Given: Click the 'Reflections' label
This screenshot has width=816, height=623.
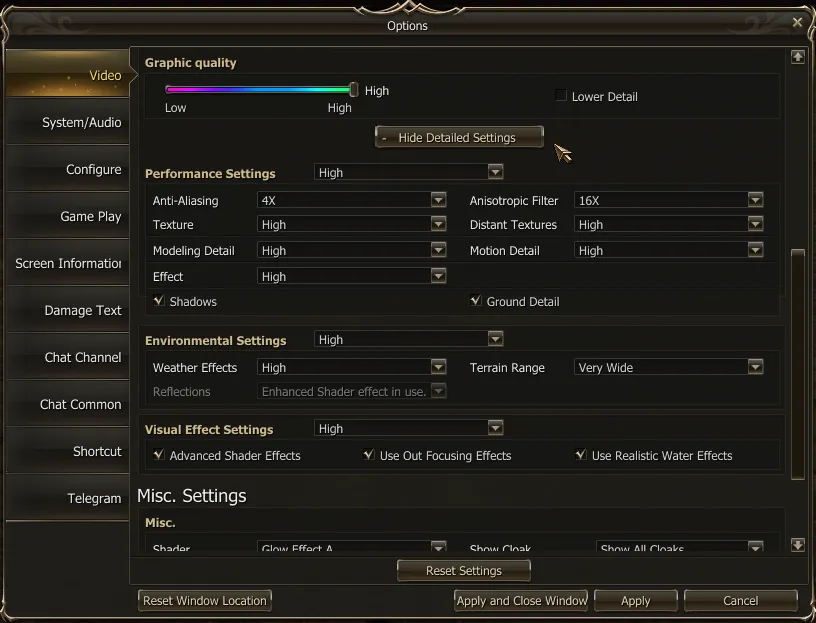Looking at the screenshot, I should (182, 391).
